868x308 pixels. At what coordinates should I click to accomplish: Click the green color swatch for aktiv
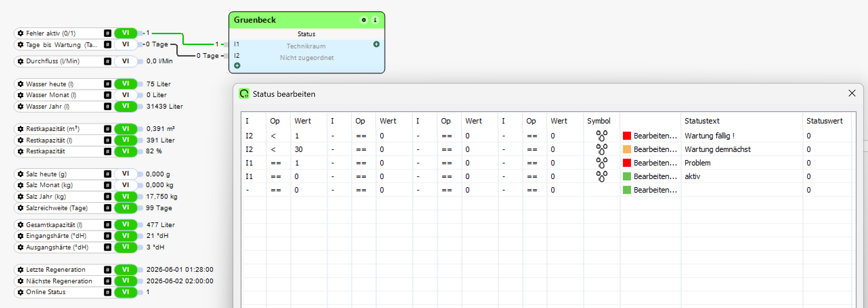tap(627, 176)
